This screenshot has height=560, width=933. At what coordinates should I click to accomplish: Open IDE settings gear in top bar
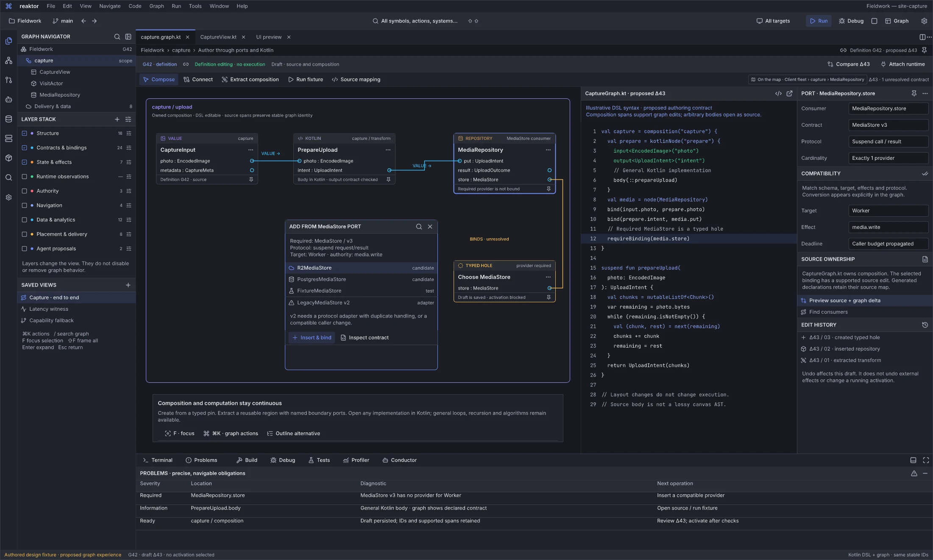click(x=924, y=21)
